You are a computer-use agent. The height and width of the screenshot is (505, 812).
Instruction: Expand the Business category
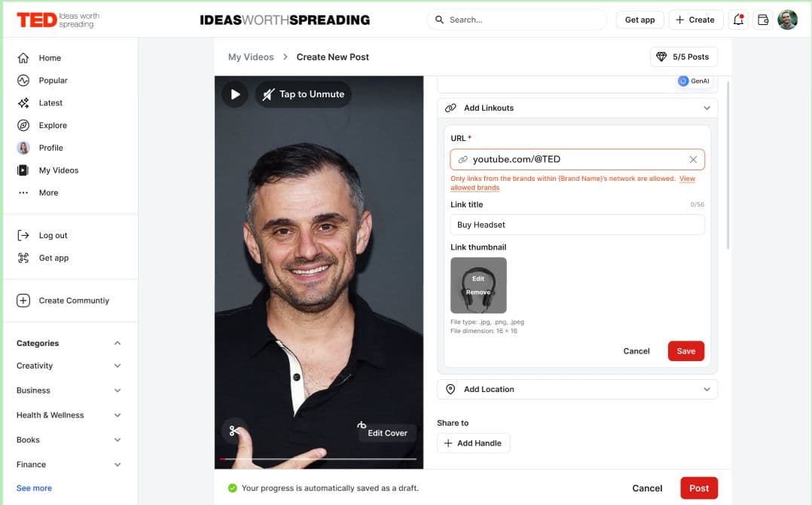[x=118, y=390]
